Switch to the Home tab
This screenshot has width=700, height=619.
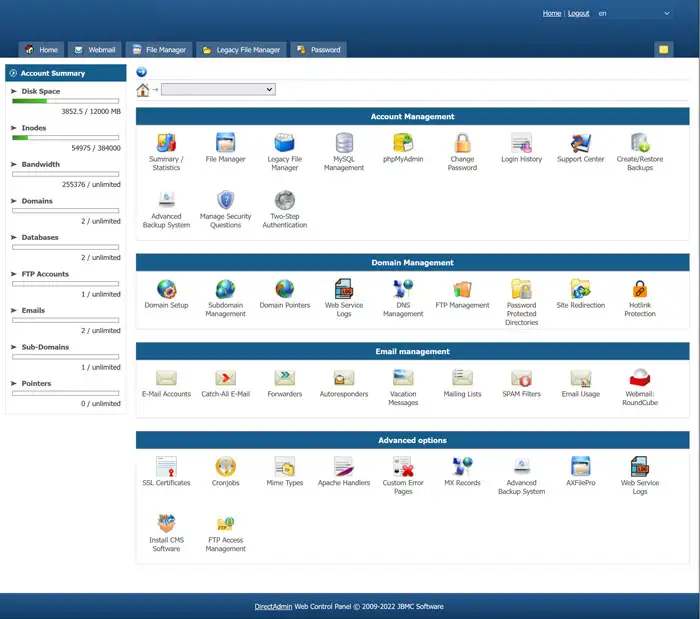pos(42,50)
